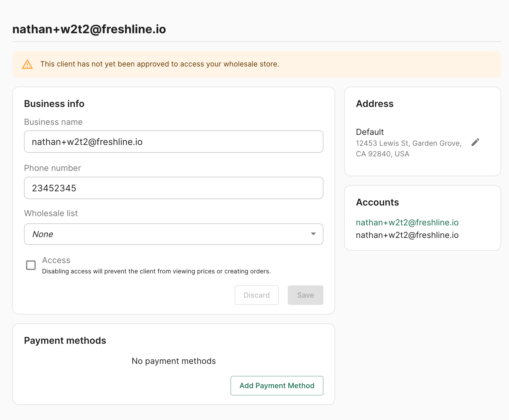This screenshot has height=420, width=509.
Task: Click the Save button
Action: pyautogui.click(x=306, y=295)
